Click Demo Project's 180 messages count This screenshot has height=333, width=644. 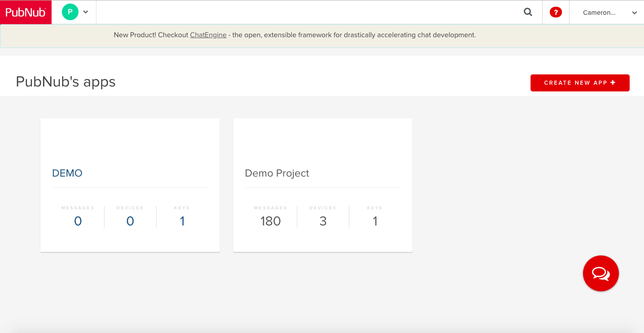pyautogui.click(x=270, y=221)
